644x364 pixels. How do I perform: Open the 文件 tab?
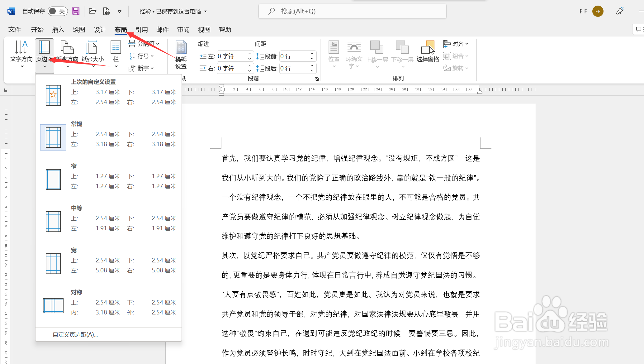(15, 30)
